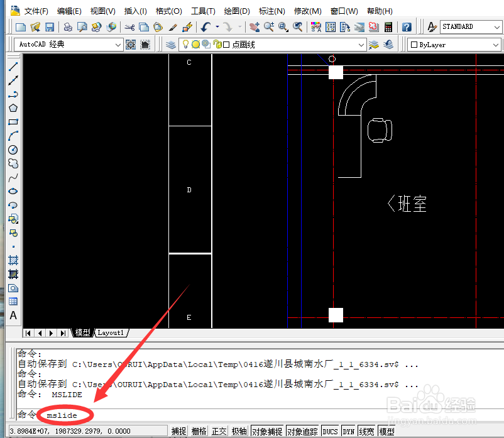Toggle 对象追踪 object tracking
Viewport: 504px width, 438px height.
pyautogui.click(x=302, y=431)
